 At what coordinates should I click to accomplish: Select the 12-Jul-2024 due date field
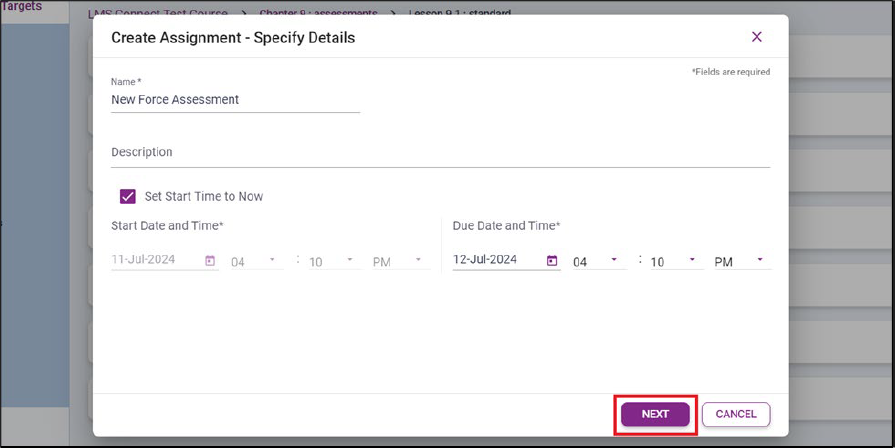click(x=497, y=260)
